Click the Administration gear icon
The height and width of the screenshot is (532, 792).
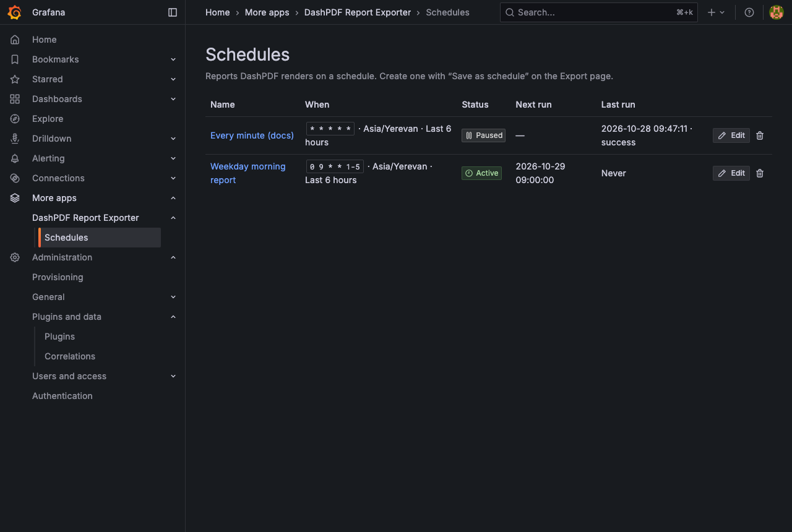15,257
